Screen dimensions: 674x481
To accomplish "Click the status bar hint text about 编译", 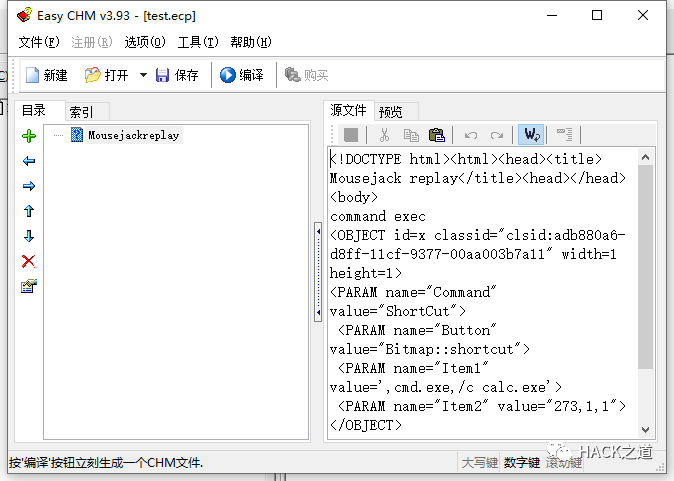I will pos(106,463).
